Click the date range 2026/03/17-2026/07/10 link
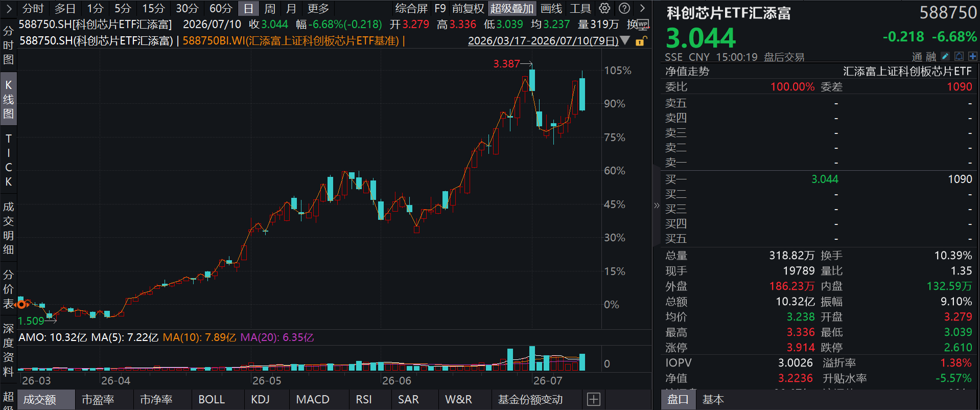 (543, 41)
